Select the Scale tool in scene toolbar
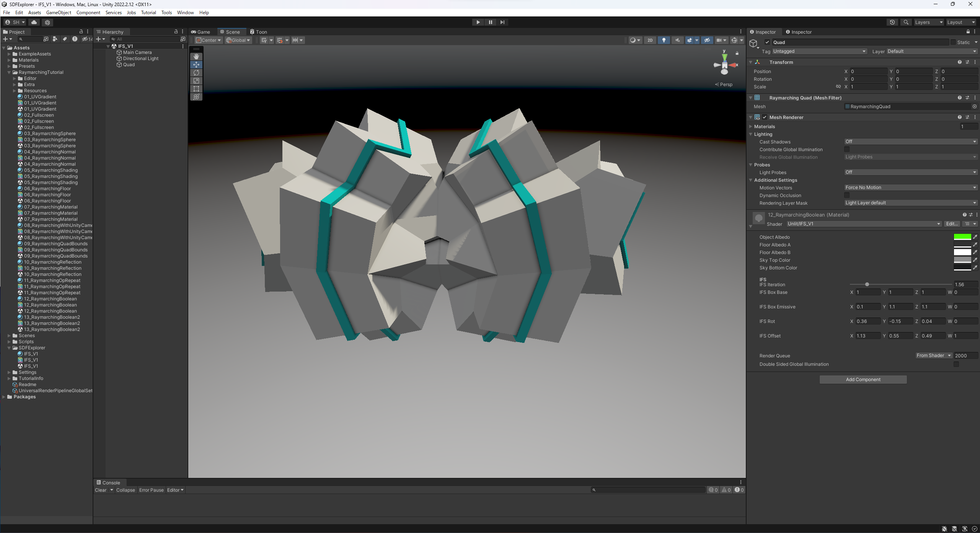Viewport: 980px width, 533px height. coord(196,81)
